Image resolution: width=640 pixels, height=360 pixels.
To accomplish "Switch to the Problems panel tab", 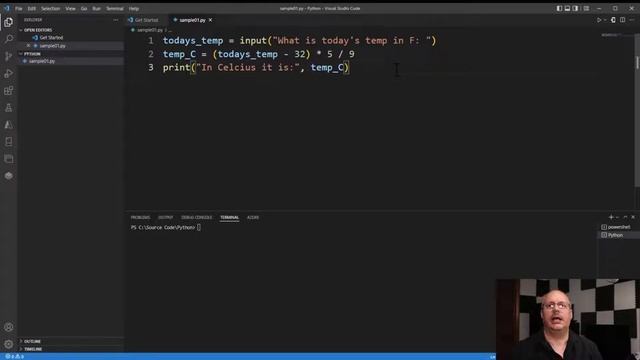I will [x=140, y=218].
